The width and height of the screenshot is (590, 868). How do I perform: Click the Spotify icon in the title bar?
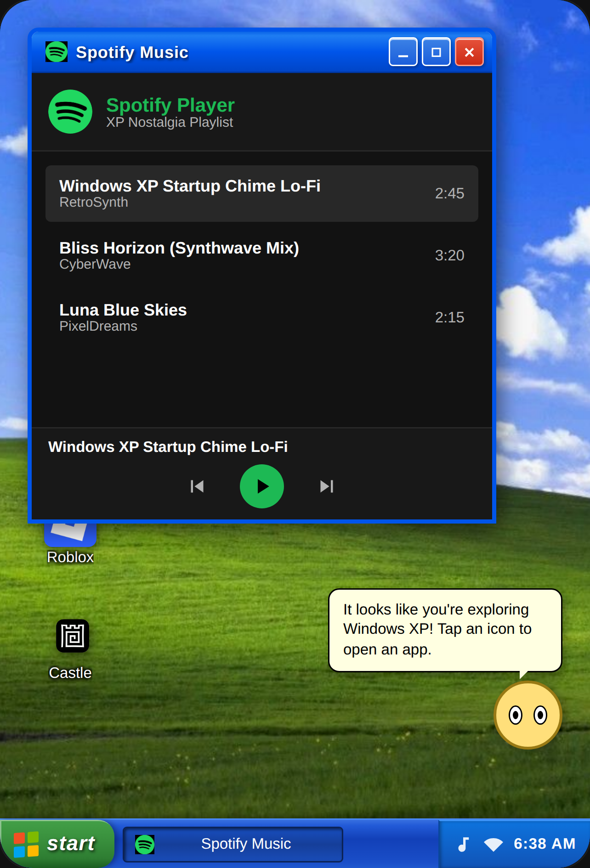(x=57, y=52)
